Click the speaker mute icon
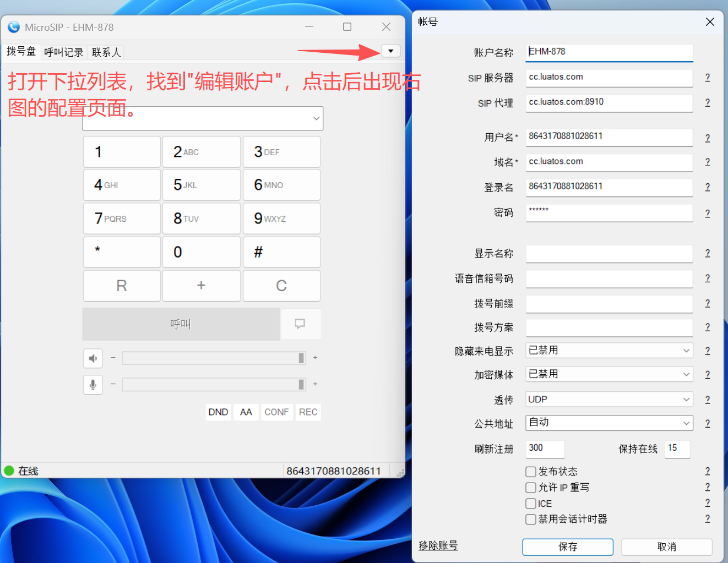The height and width of the screenshot is (563, 728). click(93, 358)
